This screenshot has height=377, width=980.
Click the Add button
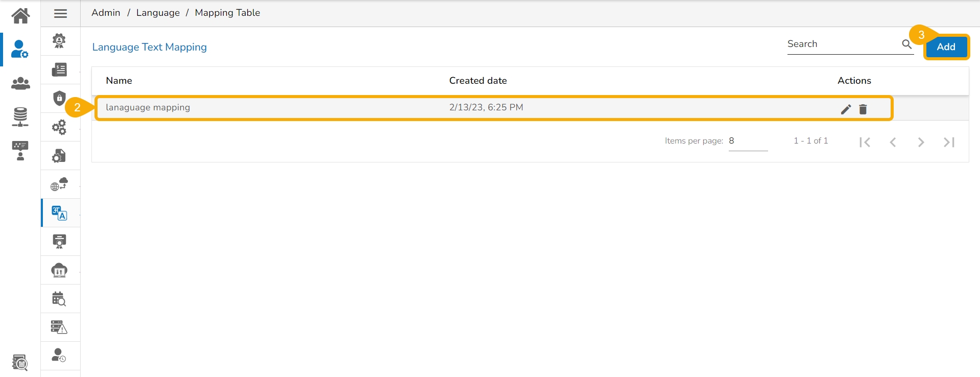tap(946, 47)
